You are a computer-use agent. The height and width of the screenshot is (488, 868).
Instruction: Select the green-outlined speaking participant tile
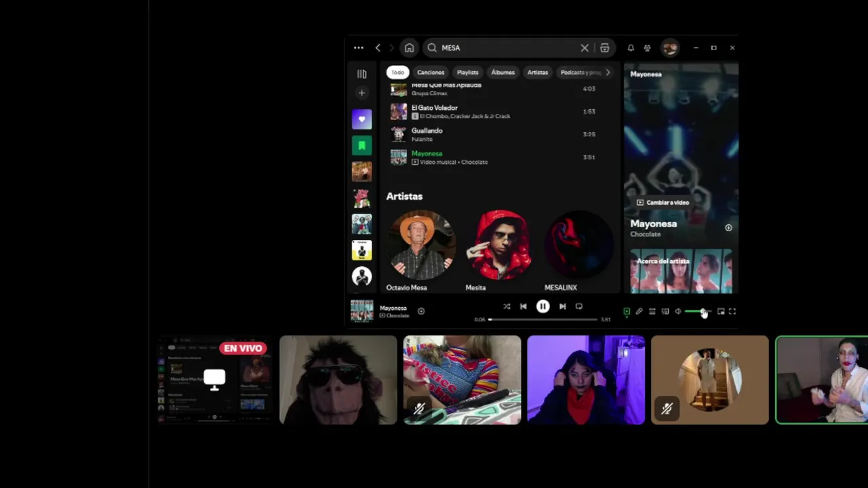822,380
